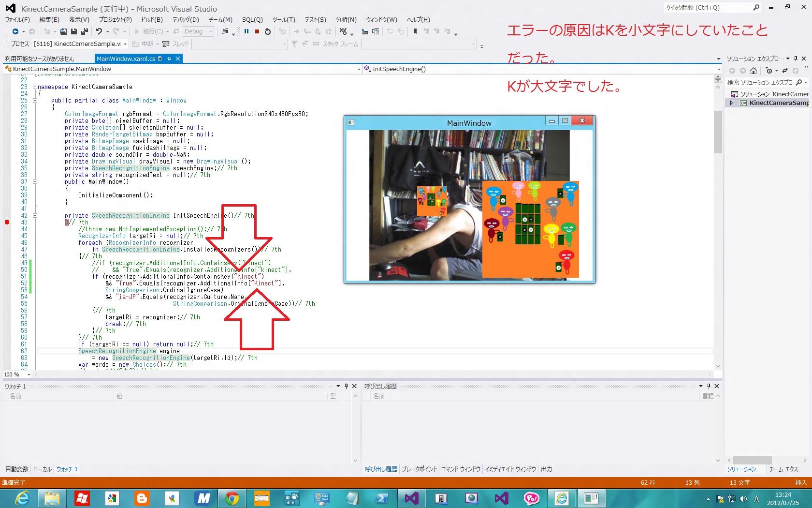Click the Save All icon in the toolbar
The height and width of the screenshot is (508, 812).
pyautogui.click(x=84, y=31)
